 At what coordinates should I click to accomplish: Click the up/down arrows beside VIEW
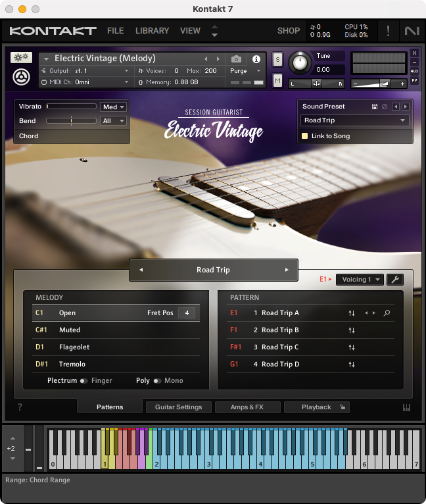214,31
